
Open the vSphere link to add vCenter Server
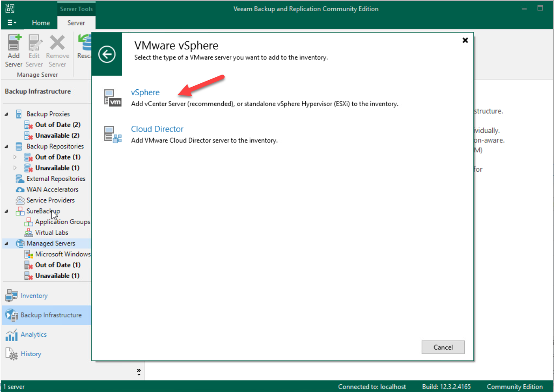click(x=145, y=92)
